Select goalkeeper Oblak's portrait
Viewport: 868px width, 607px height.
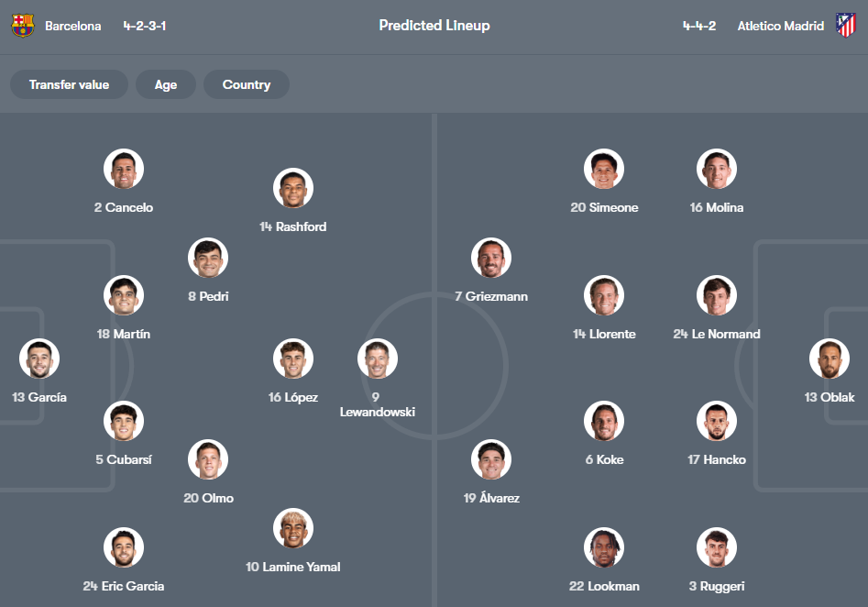(x=830, y=358)
